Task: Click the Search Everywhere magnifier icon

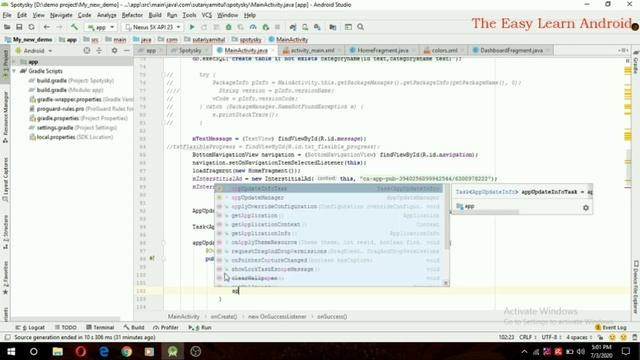Action: 360,27
